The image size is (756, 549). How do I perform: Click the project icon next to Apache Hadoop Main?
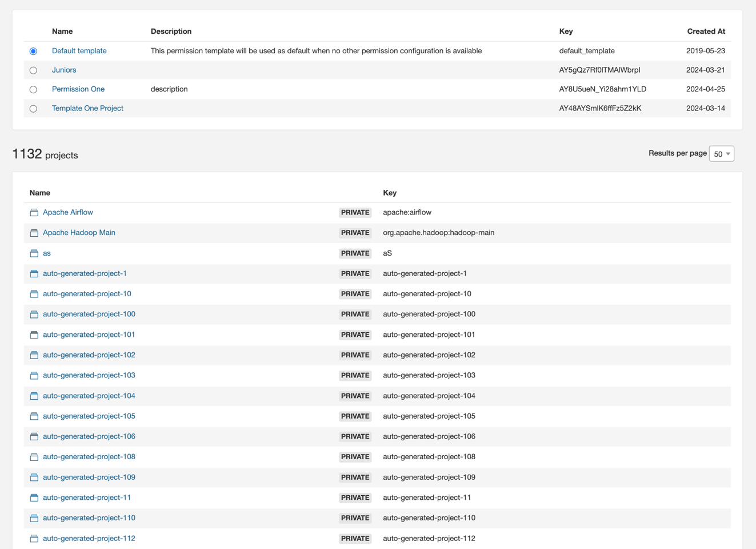point(34,233)
